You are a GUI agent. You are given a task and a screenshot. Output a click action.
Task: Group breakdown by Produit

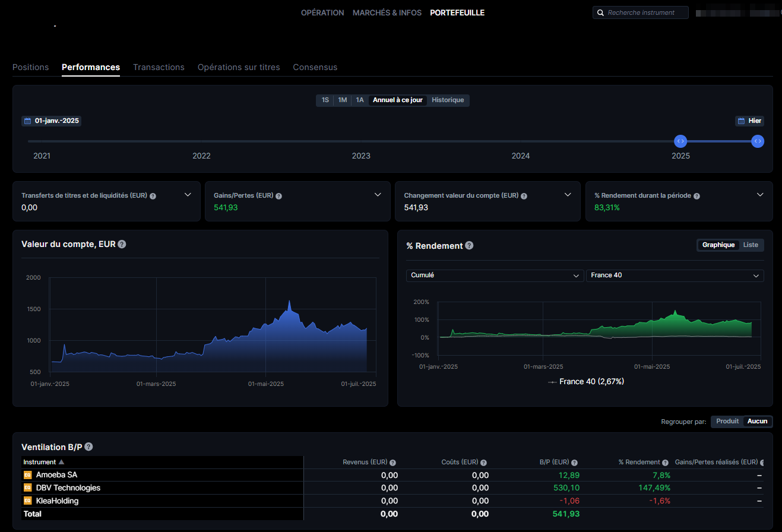pos(727,422)
